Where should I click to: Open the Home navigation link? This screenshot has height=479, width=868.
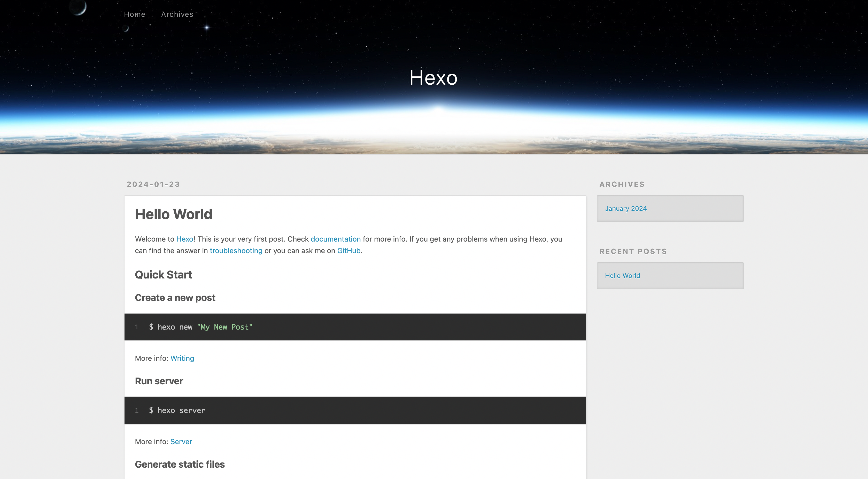[x=134, y=14]
